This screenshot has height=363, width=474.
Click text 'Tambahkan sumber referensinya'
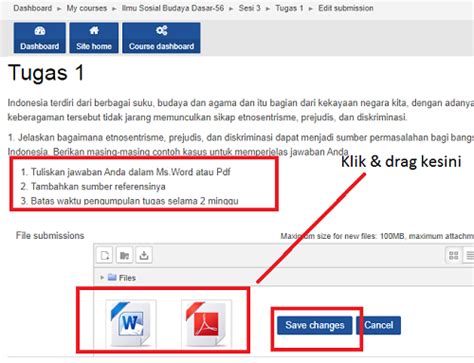98,186
